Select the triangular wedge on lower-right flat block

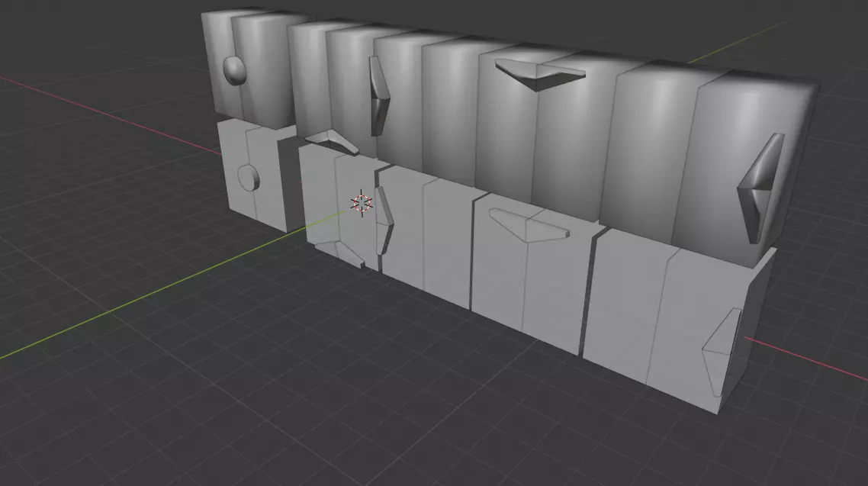[x=722, y=352]
